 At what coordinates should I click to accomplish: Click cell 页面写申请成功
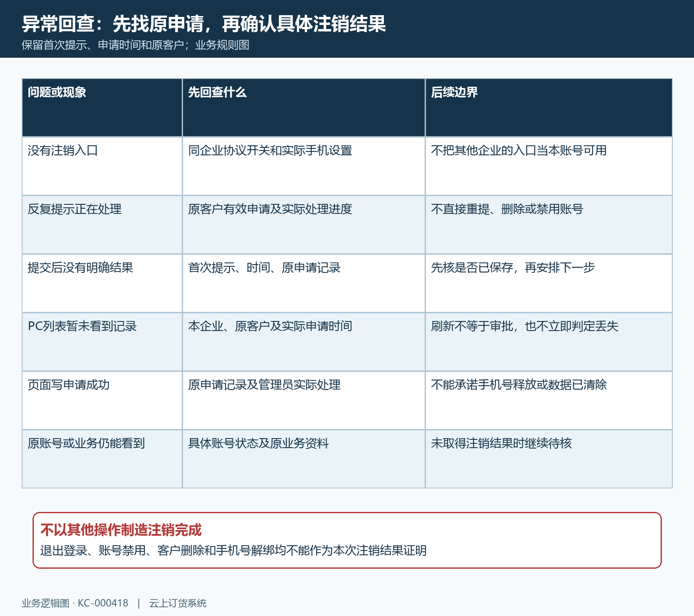point(102,400)
